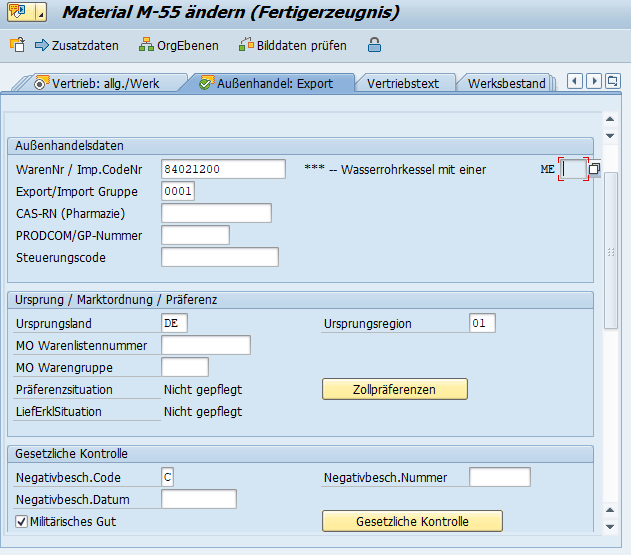Image resolution: width=631 pixels, height=555 pixels.
Task: Focus the MO Warenlistennummer field
Action: [x=206, y=345]
